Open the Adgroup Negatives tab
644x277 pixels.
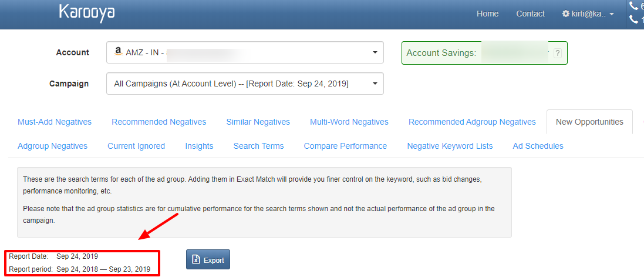click(x=53, y=146)
